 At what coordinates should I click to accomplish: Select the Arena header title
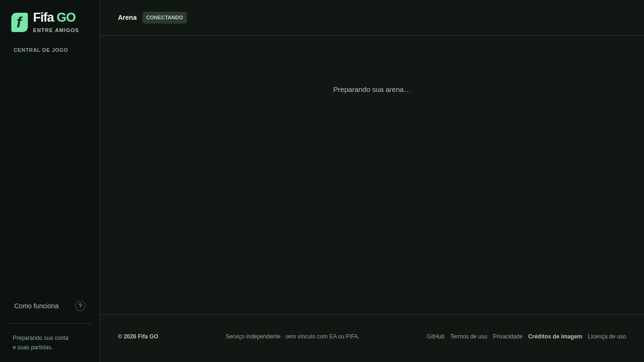point(127,17)
